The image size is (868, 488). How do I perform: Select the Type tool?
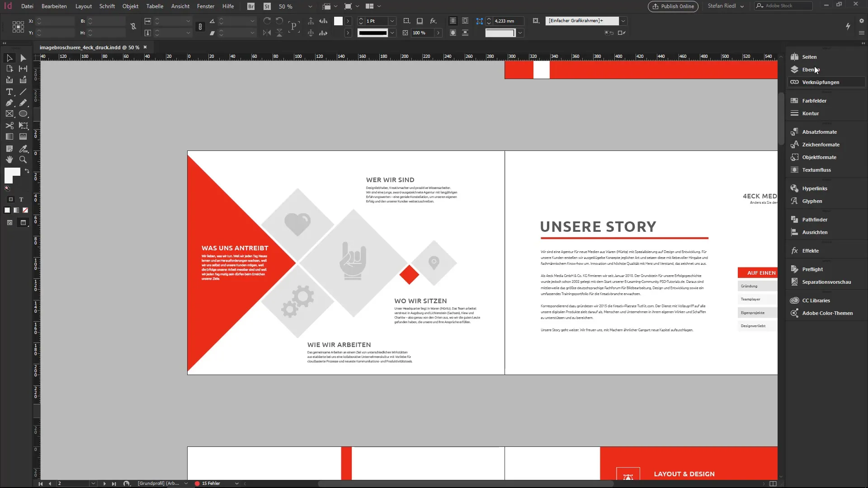click(x=9, y=92)
